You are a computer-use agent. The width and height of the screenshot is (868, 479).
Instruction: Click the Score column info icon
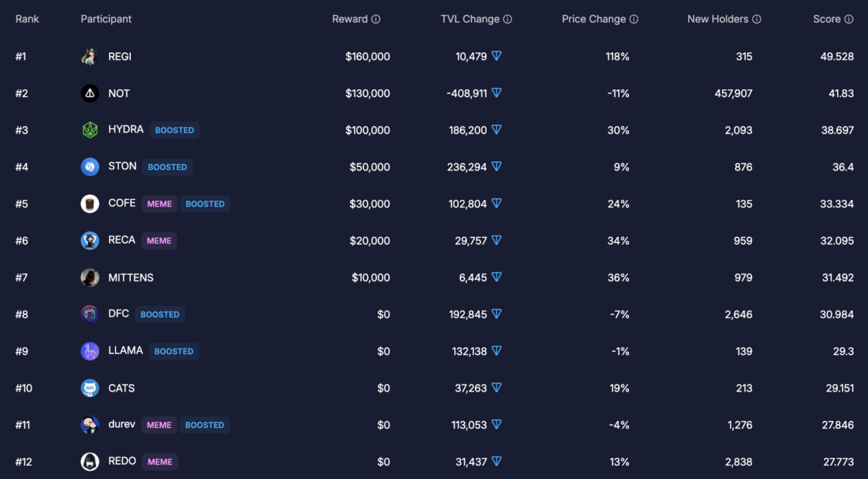tap(848, 19)
